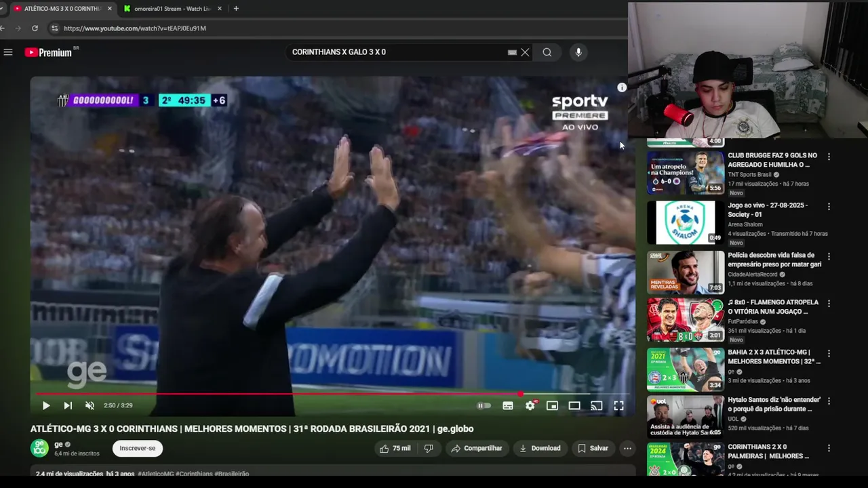Open options for Club Brugge video
The height and width of the screenshot is (488, 868).
tap(829, 157)
